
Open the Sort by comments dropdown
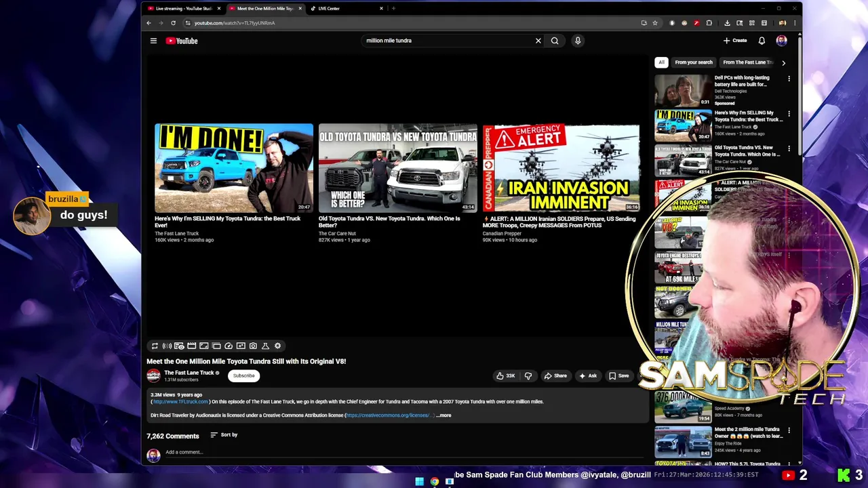coord(224,435)
